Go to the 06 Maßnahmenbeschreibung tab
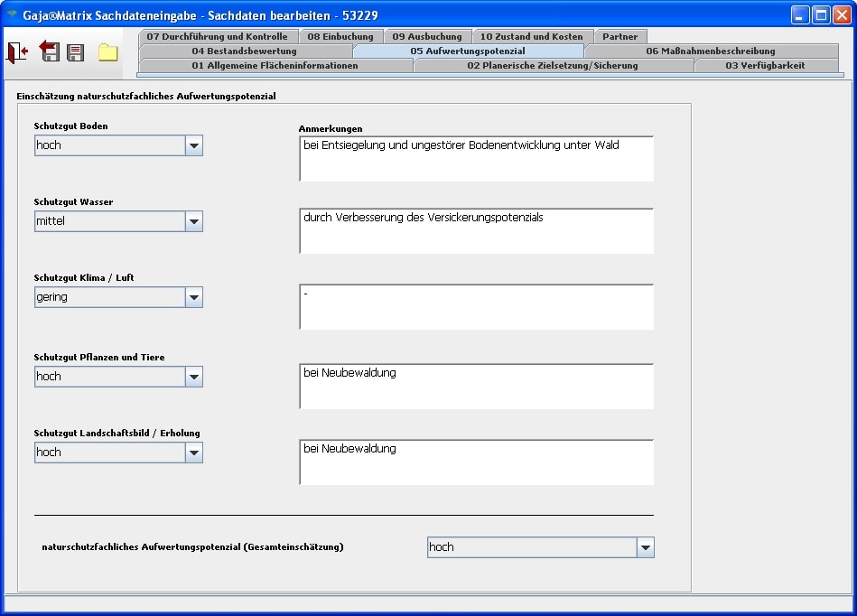 click(x=710, y=51)
